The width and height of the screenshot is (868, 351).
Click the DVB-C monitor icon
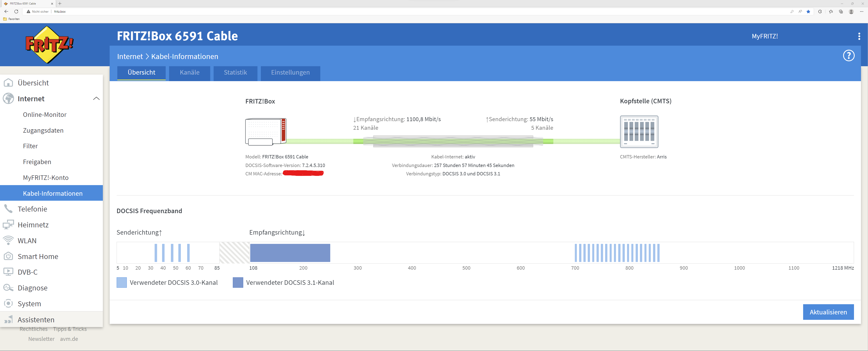pos(8,272)
